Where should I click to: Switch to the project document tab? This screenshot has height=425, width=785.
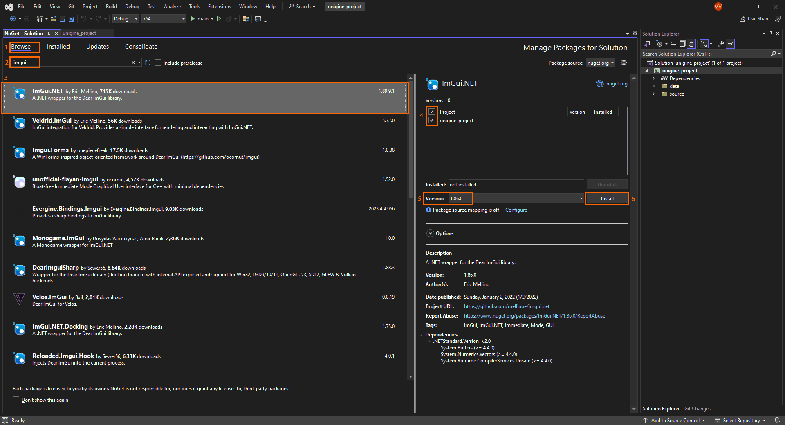click(x=79, y=33)
